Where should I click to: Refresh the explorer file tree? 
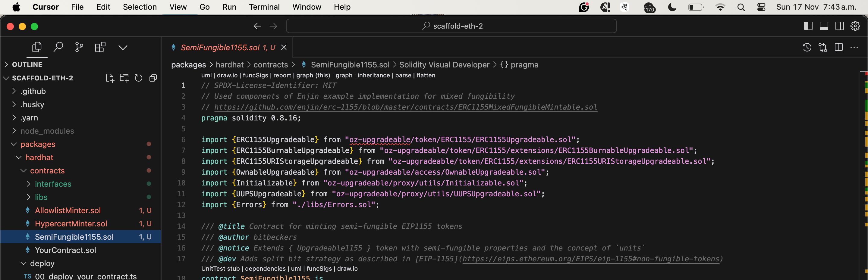click(139, 78)
